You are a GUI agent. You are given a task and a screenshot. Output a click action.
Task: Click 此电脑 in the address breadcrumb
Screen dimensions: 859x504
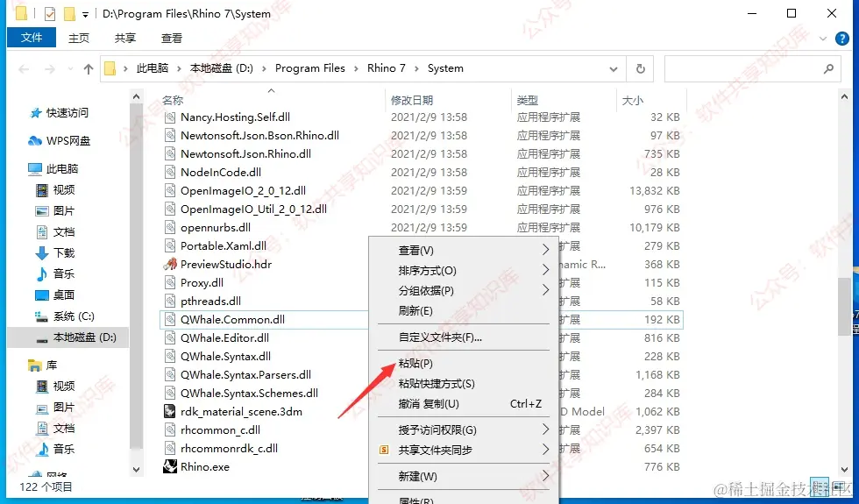coord(153,68)
